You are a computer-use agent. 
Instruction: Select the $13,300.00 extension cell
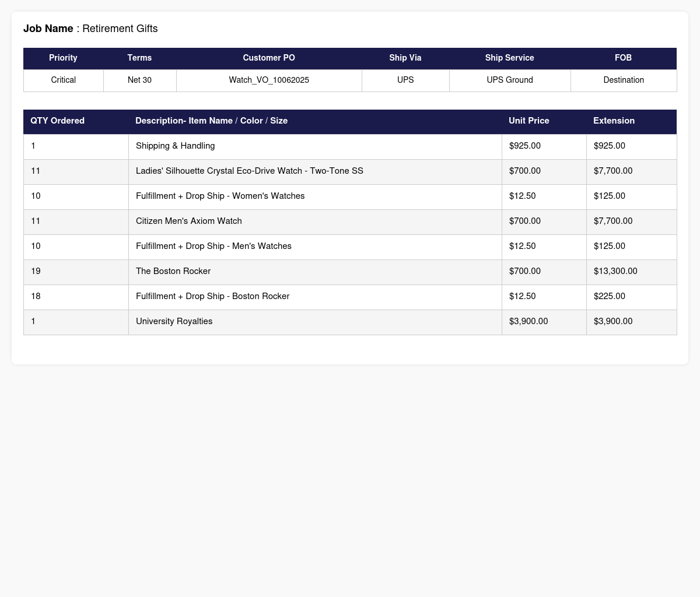[632, 272]
